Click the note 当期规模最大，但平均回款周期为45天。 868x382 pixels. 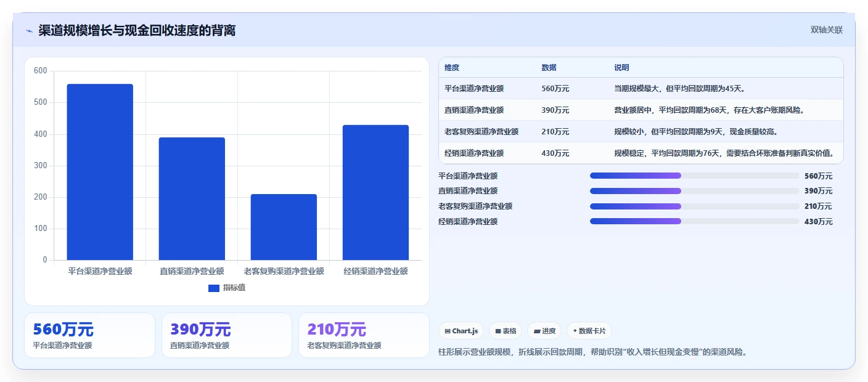[x=681, y=89]
